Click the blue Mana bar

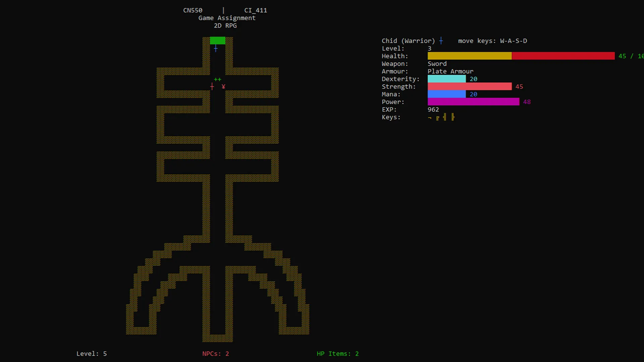coord(447,94)
